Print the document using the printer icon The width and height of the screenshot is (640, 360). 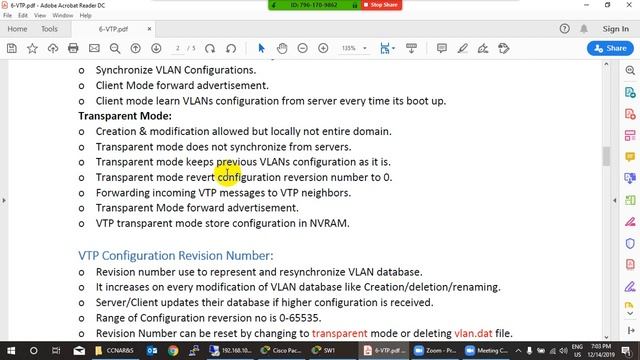(73, 49)
